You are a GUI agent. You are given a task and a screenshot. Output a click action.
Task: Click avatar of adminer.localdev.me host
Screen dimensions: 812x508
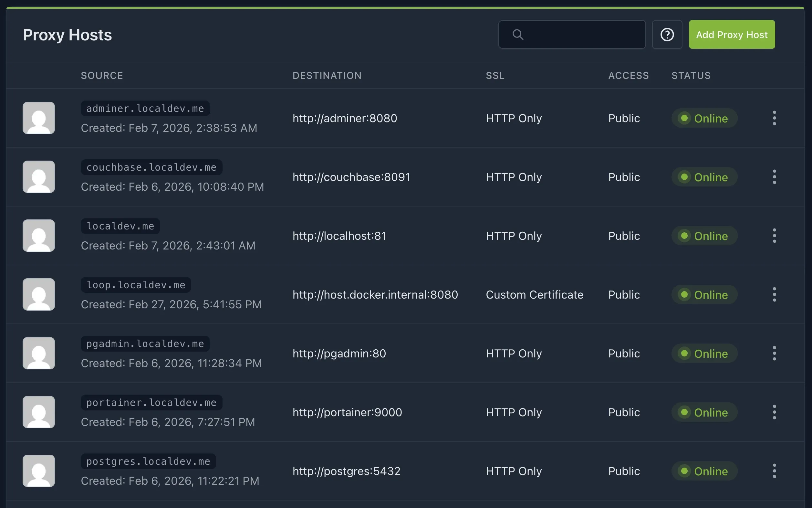[39, 118]
